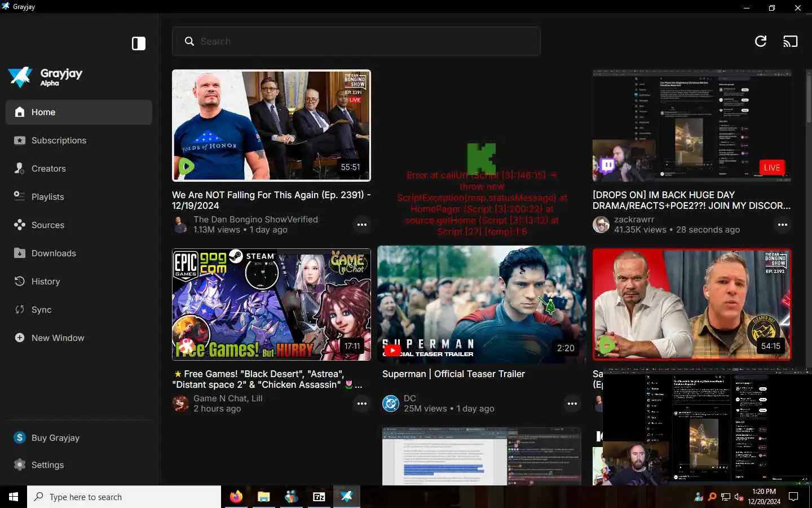Open File Explorer from the taskbar

pyautogui.click(x=263, y=497)
